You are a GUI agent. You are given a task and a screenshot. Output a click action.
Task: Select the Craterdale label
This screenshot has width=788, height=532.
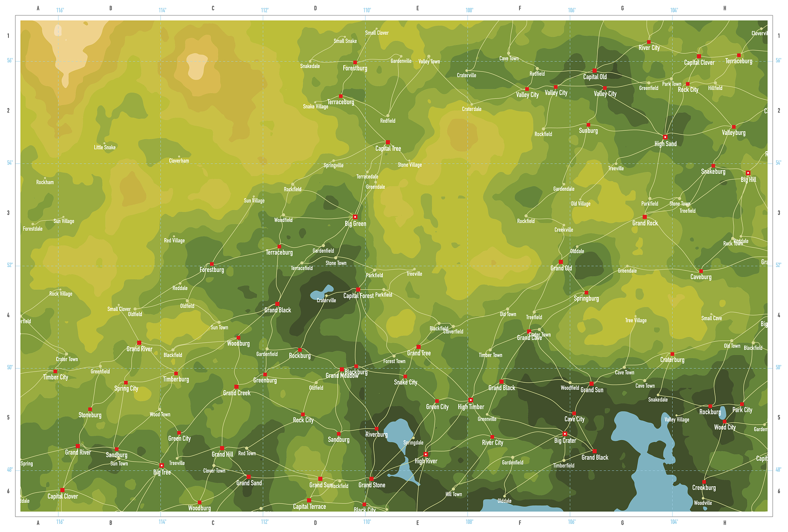(x=472, y=109)
